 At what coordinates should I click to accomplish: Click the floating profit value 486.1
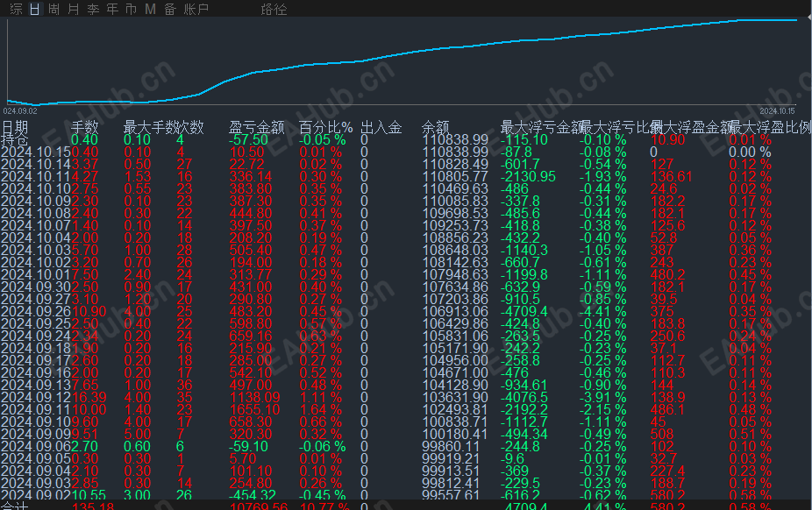click(667, 409)
